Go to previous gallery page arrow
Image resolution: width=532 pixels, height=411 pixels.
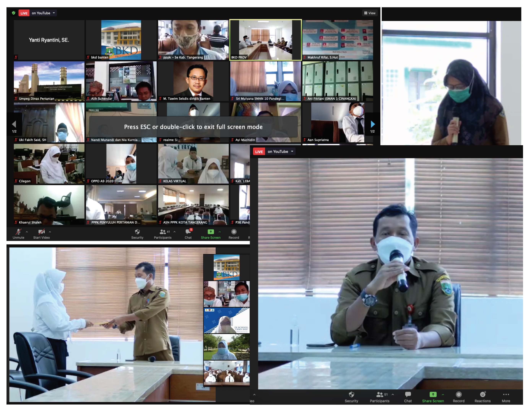click(x=14, y=124)
